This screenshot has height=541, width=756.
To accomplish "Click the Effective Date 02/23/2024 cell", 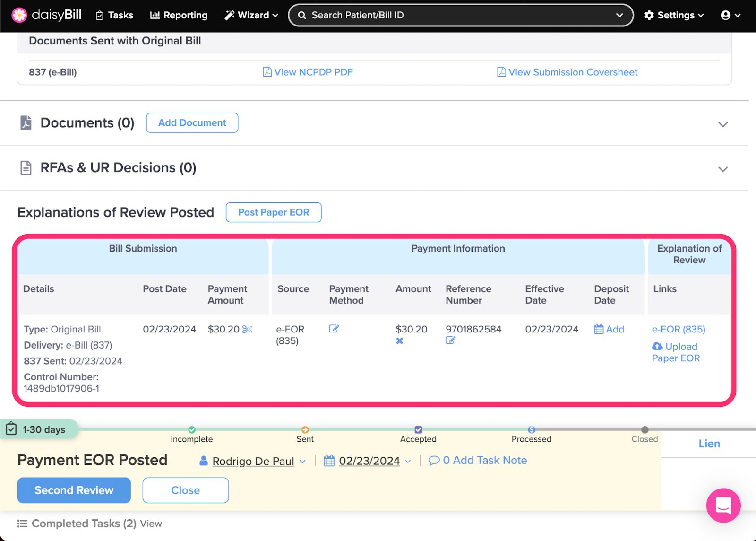I will 552,329.
